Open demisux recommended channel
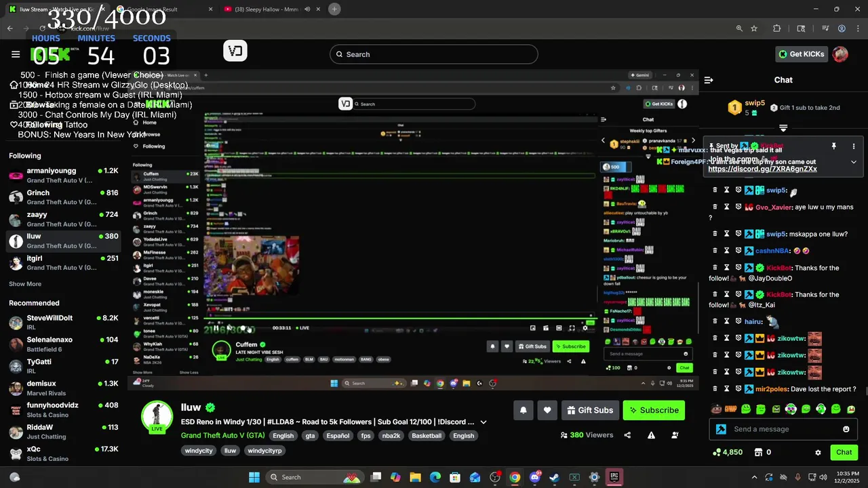868x488 pixels. [64, 388]
